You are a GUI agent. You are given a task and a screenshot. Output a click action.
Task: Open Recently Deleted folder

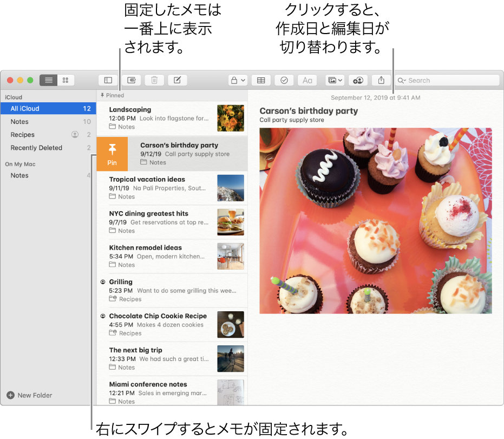tap(48, 148)
